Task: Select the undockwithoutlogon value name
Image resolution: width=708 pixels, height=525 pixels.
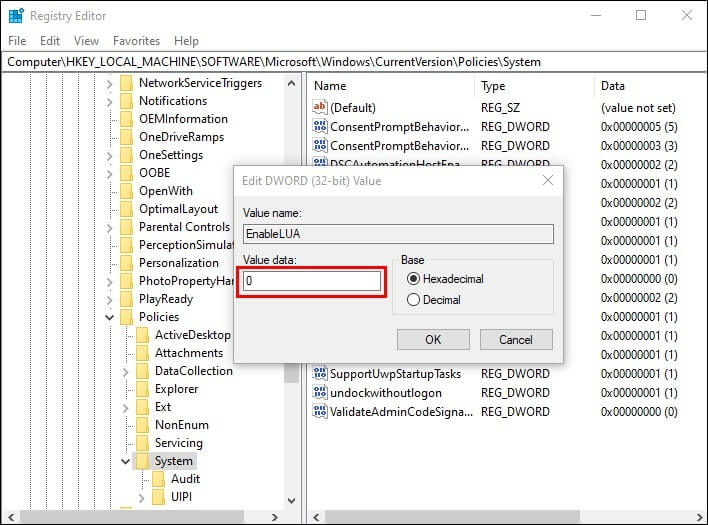Action: (386, 393)
